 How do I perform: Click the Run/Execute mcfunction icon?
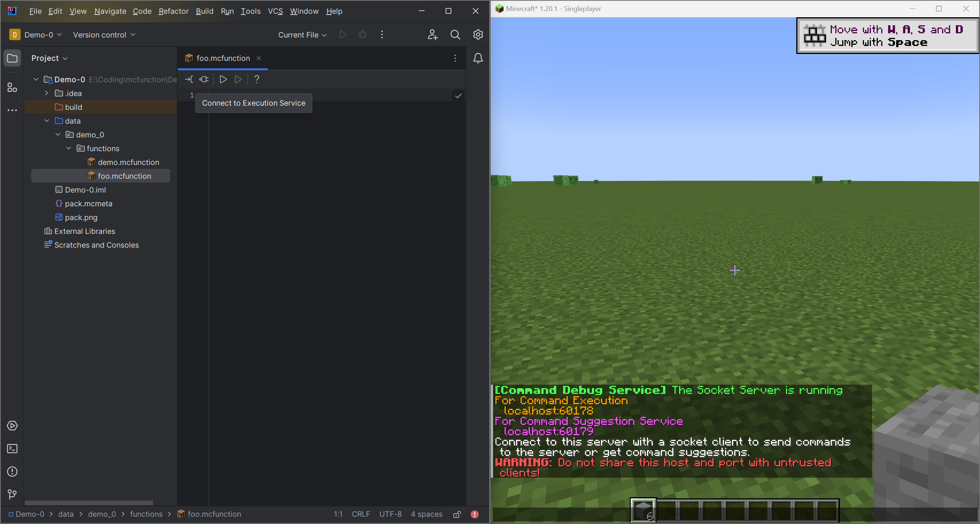tap(238, 79)
